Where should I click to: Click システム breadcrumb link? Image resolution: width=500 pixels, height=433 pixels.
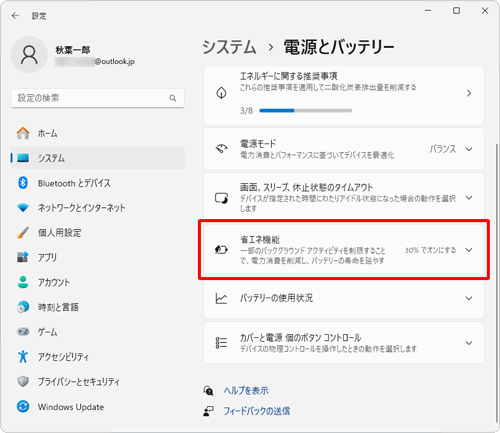click(229, 47)
